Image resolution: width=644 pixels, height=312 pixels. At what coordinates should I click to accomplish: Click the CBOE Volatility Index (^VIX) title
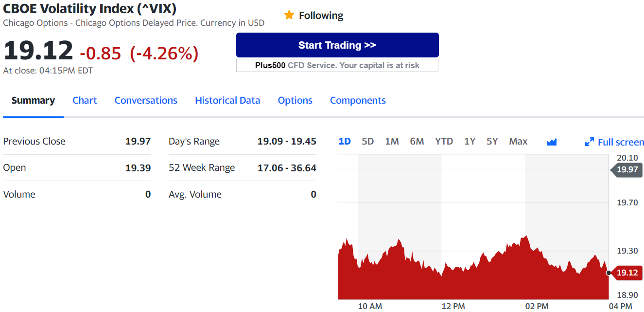point(90,8)
